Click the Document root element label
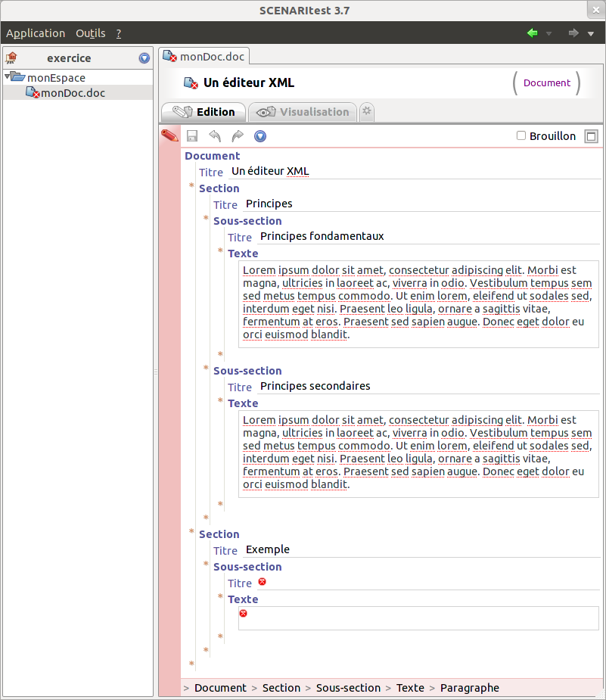Screen dimensions: 606x700 coord(213,156)
